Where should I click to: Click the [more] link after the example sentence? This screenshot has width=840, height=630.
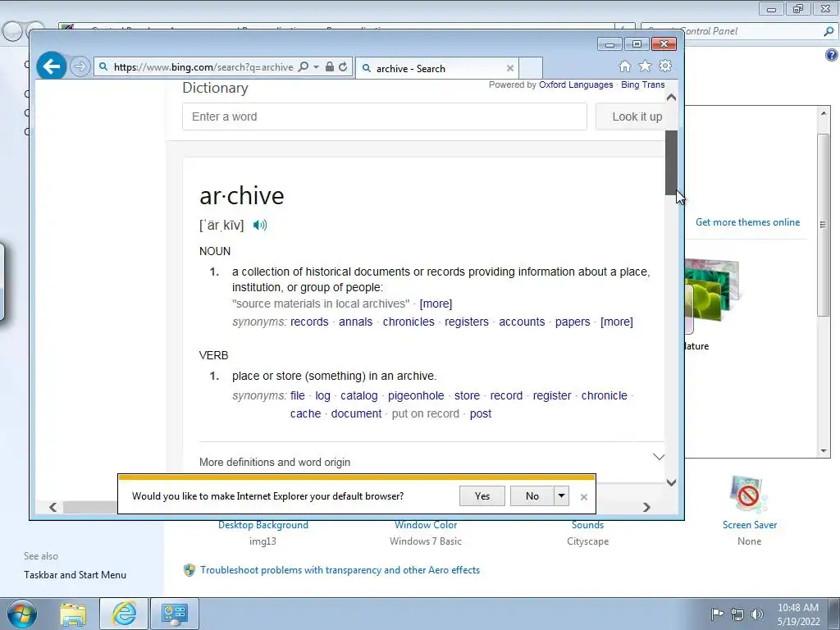tap(436, 304)
